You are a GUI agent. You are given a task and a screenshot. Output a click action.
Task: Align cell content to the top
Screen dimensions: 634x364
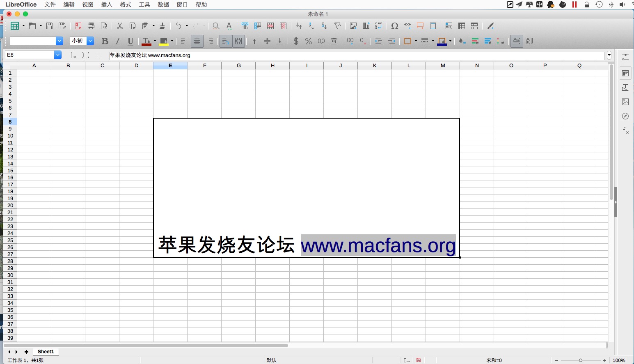(254, 41)
